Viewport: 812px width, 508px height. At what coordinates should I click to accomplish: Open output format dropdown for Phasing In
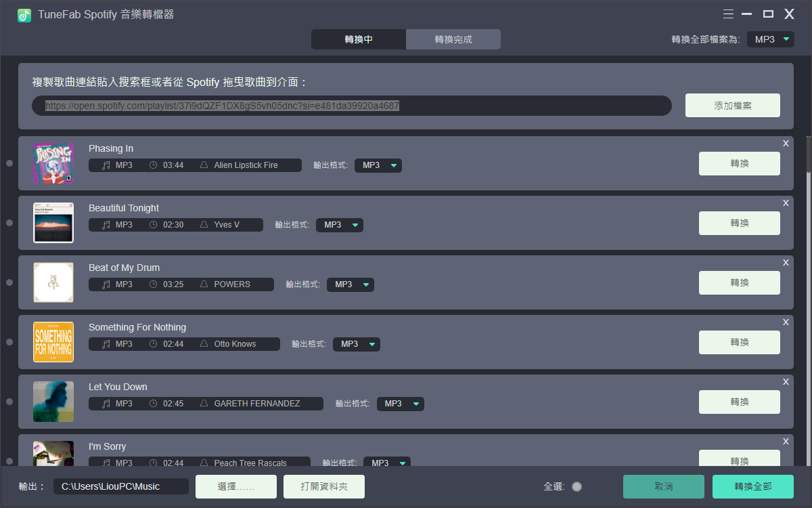[x=378, y=165]
